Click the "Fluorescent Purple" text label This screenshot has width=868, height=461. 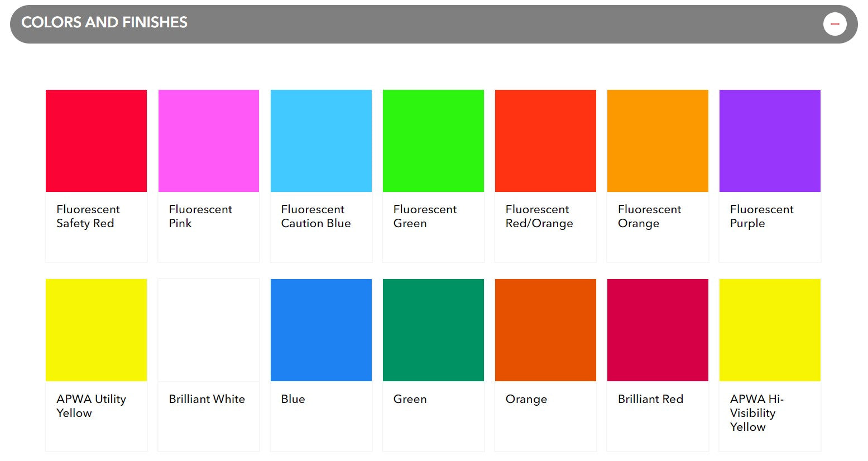pyautogui.click(x=761, y=217)
